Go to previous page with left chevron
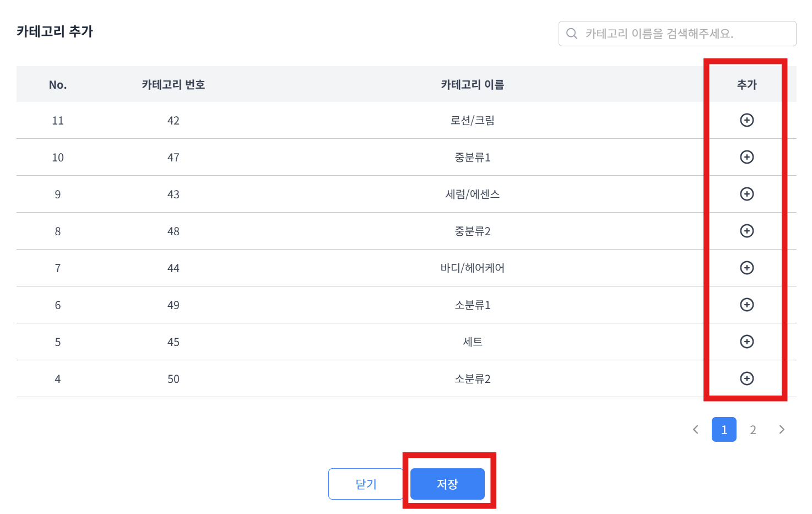Screen dimensions: 812x514 696,430
